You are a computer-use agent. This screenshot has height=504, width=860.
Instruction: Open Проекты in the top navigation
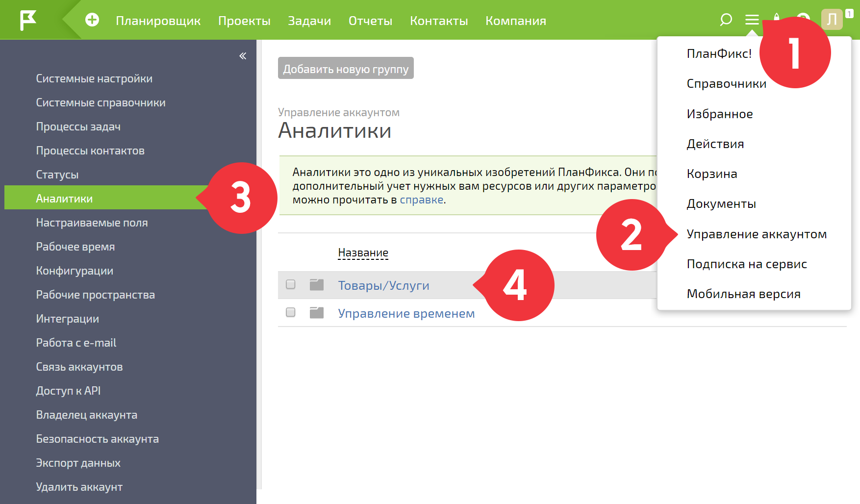click(244, 21)
